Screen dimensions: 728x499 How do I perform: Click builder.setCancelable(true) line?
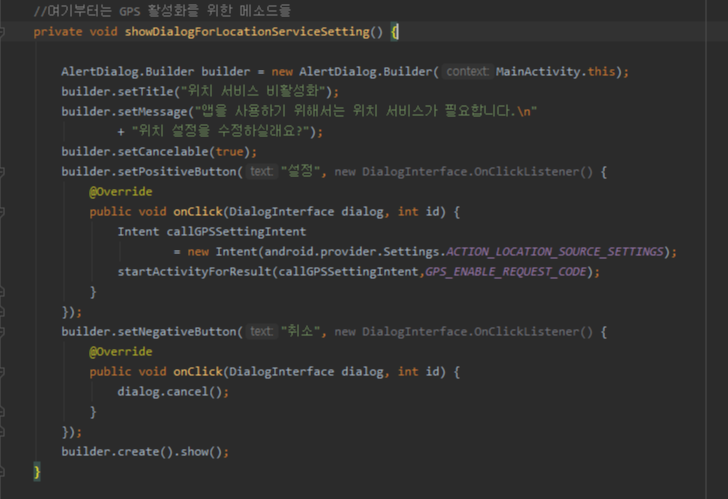tap(159, 151)
